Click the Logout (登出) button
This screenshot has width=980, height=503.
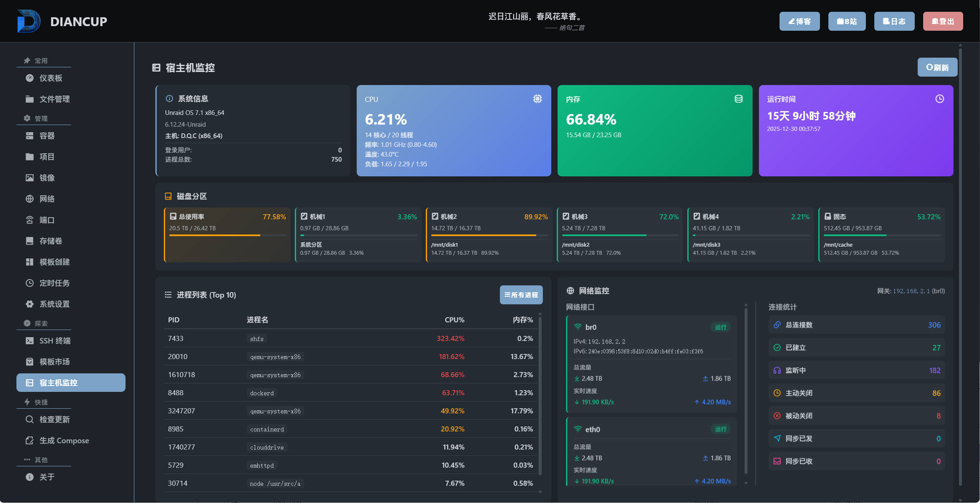943,21
